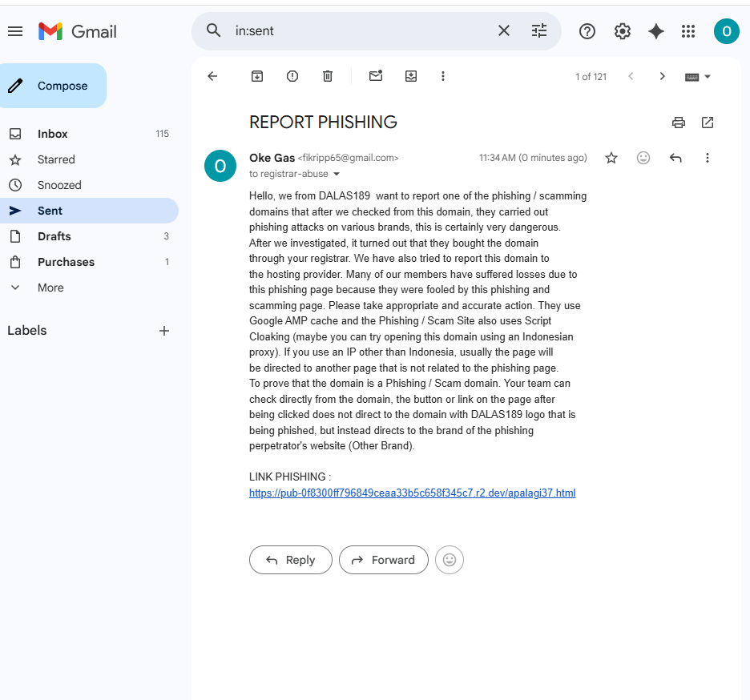Click the REPORT PHISHING subject heading
The height and width of the screenshot is (700, 750).
point(323,123)
